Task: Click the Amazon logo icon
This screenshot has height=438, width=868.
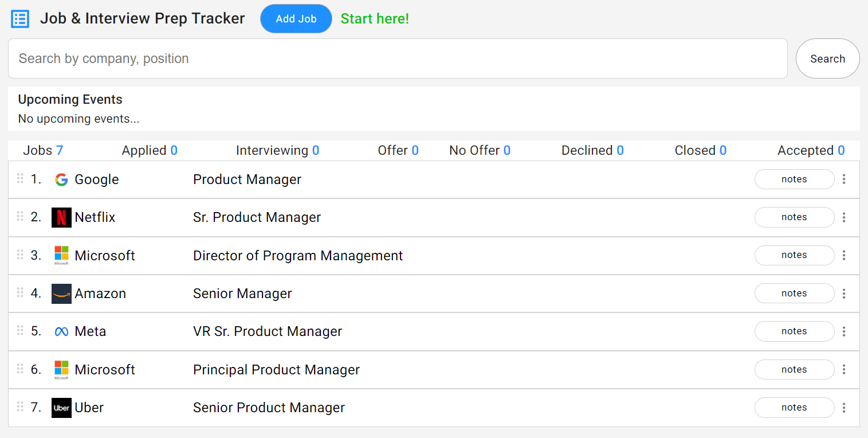Action: point(61,294)
